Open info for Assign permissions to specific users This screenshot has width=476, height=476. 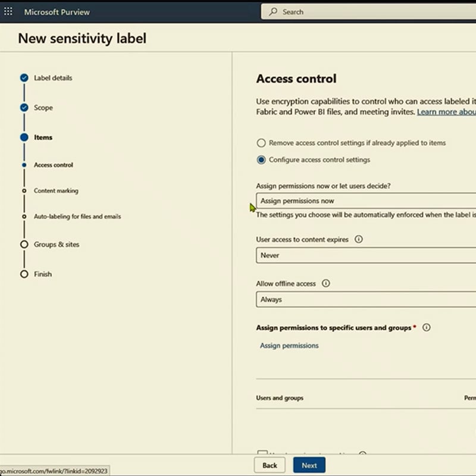click(x=427, y=327)
